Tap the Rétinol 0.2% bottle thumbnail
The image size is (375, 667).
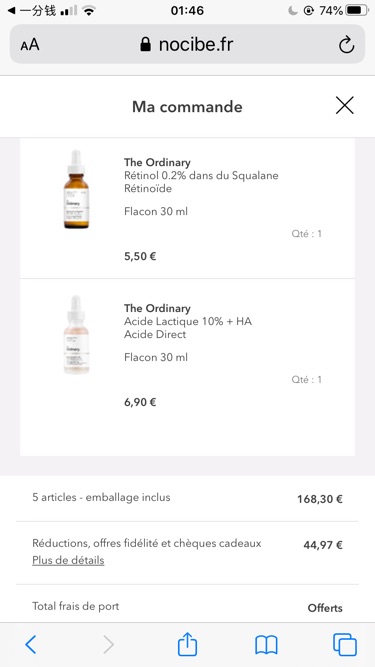click(76, 189)
